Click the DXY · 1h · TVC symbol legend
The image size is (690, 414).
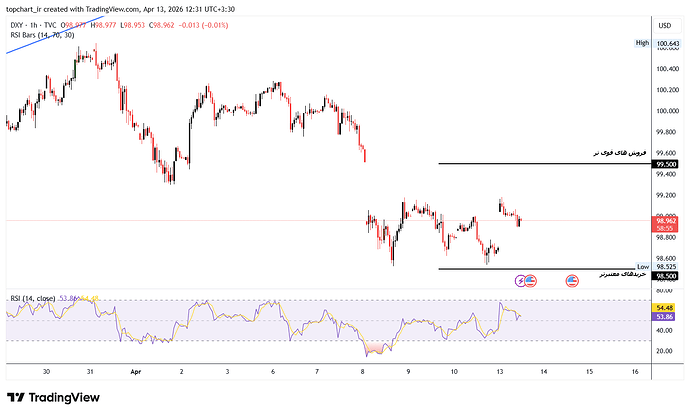tap(33, 26)
